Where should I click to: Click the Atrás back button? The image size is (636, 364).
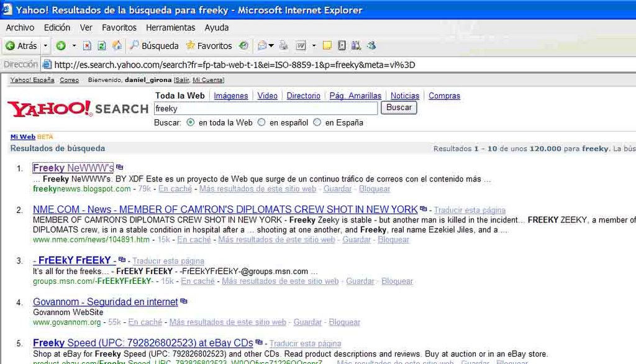(22, 46)
